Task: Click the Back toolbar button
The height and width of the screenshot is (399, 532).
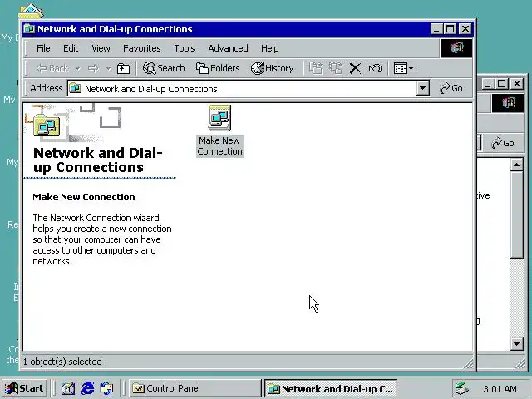Action: pos(52,68)
